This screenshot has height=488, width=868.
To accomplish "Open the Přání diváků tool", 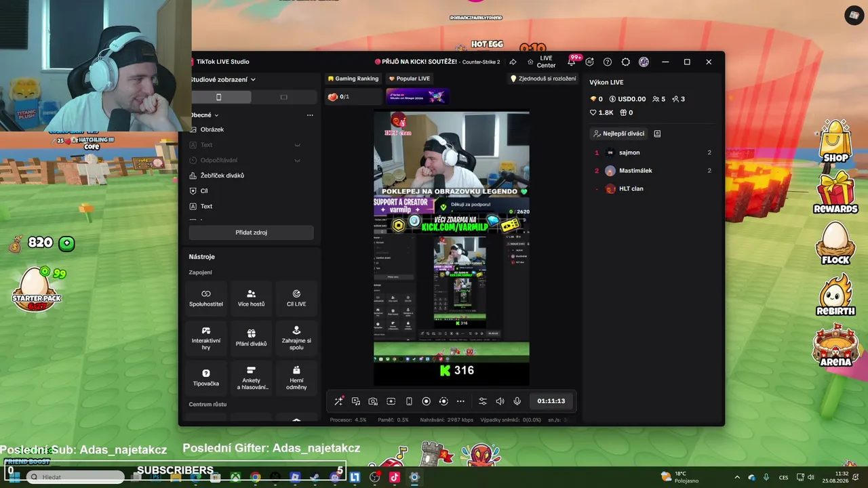I will tap(251, 338).
